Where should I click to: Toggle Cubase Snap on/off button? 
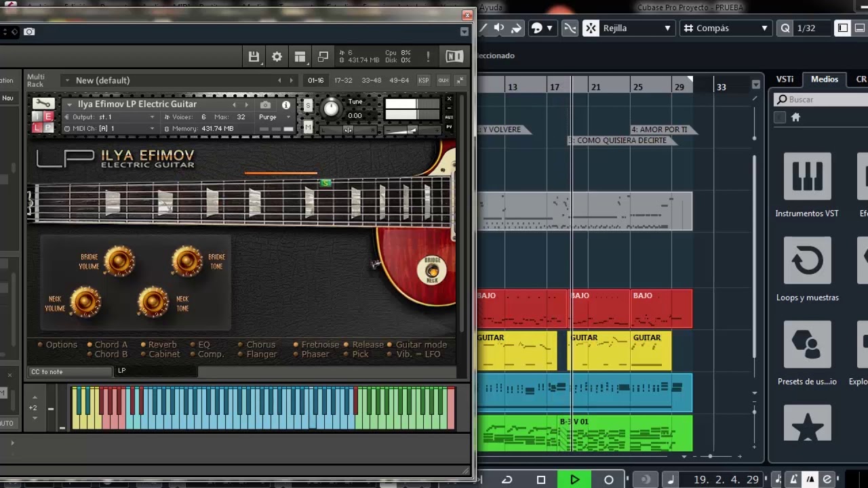tap(591, 28)
